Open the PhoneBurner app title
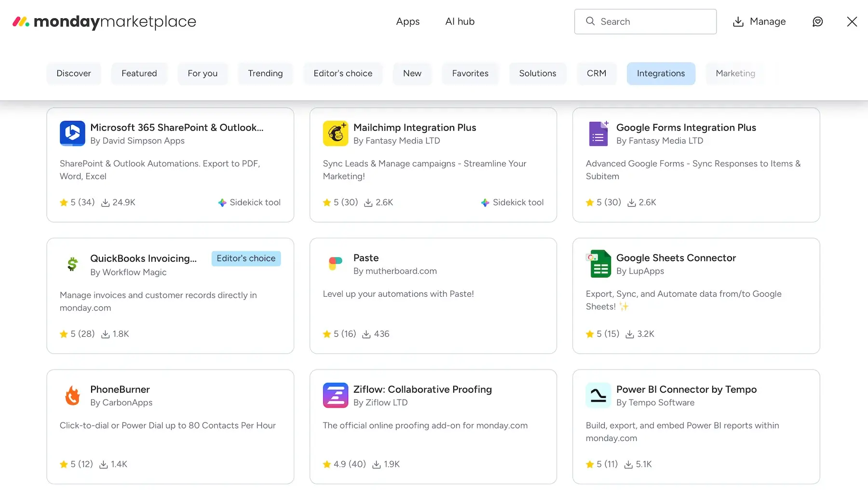The height and width of the screenshot is (490, 868). (x=120, y=389)
